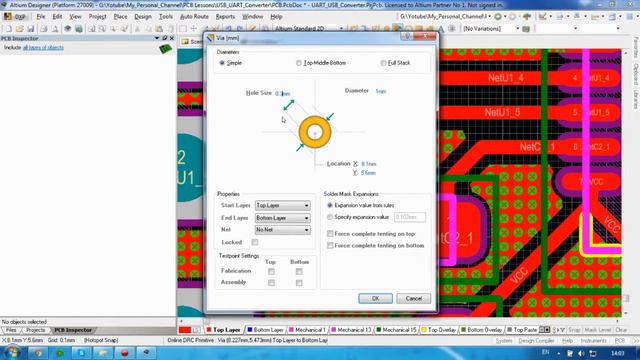Click the Print toolbar icon
Image resolution: width=640 pixels, height=360 pixels.
click(44, 29)
